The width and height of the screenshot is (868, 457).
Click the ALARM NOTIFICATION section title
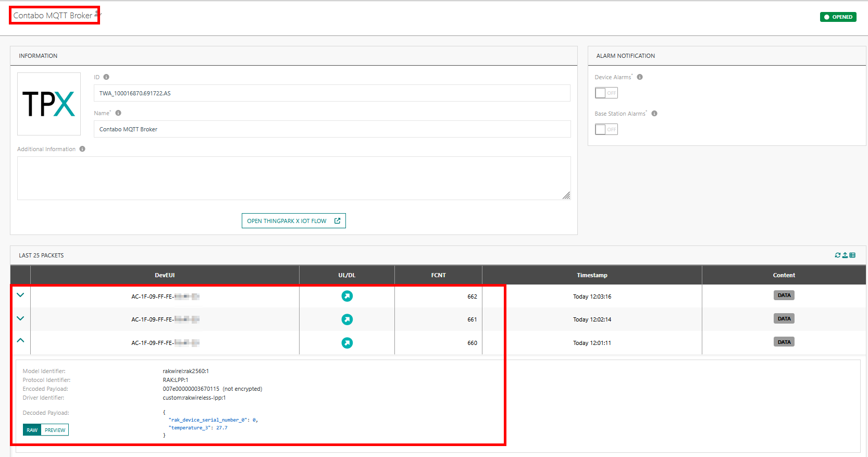626,56
